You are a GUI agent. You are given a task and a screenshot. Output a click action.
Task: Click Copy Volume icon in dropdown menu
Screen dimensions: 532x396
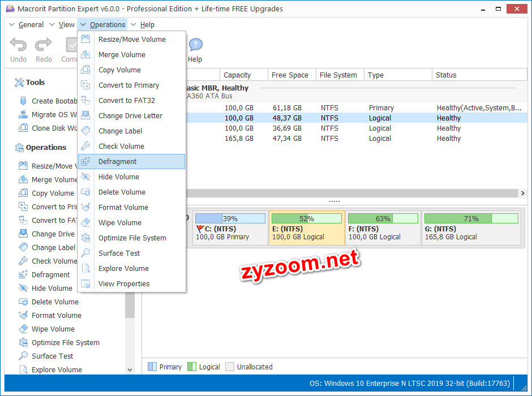click(85, 70)
